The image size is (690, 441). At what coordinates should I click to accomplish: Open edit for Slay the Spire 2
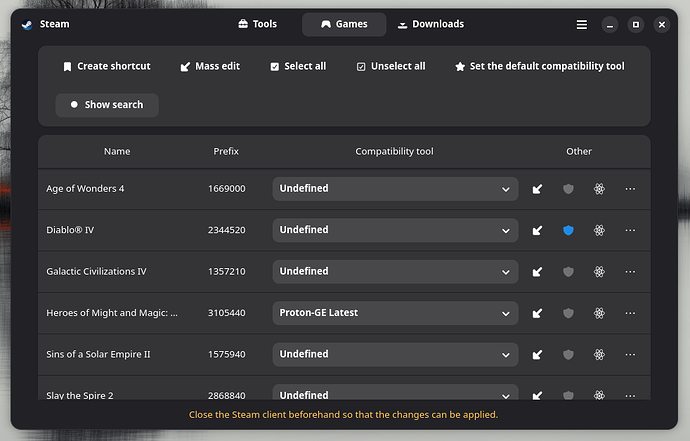[x=537, y=395]
